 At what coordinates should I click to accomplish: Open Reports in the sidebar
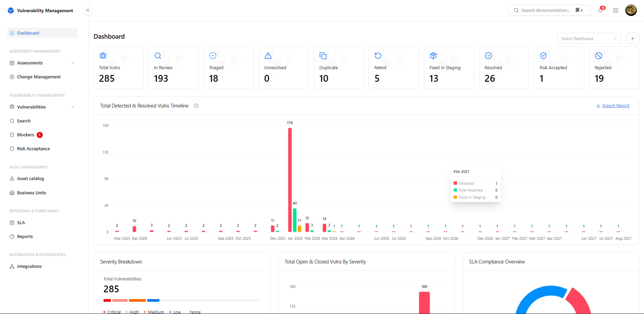pyautogui.click(x=25, y=237)
